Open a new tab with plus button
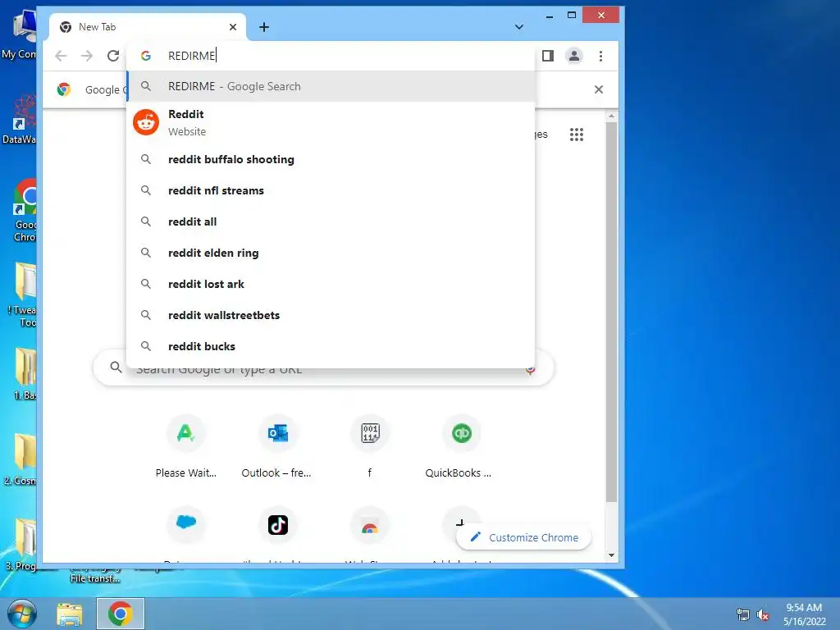 [x=264, y=27]
